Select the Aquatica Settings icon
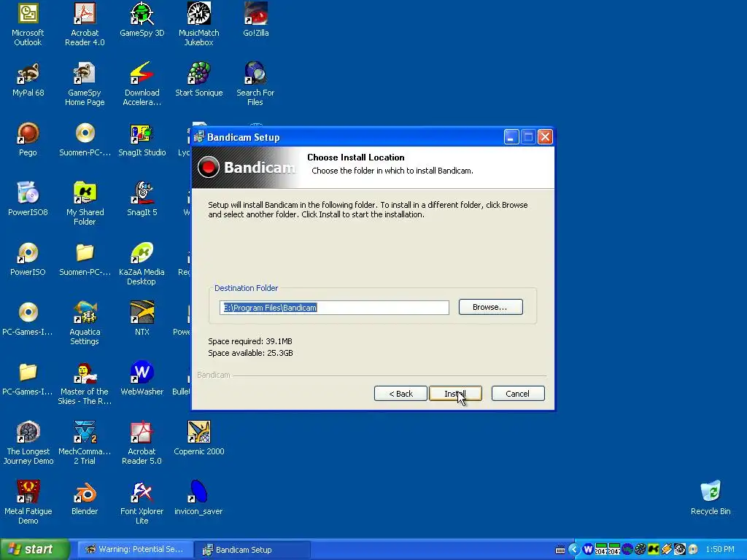747x560 pixels. (85, 323)
